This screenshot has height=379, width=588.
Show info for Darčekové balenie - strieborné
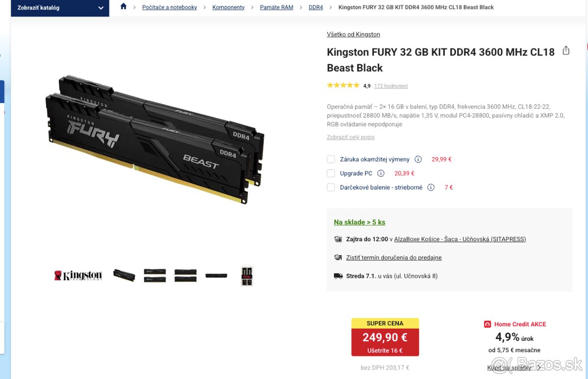[431, 187]
